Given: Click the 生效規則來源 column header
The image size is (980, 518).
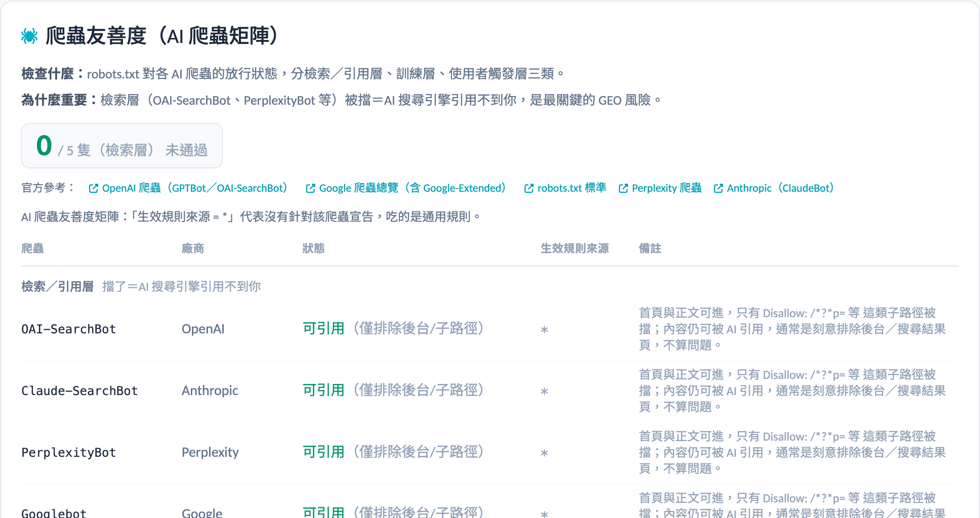Looking at the screenshot, I should pyautogui.click(x=575, y=248).
